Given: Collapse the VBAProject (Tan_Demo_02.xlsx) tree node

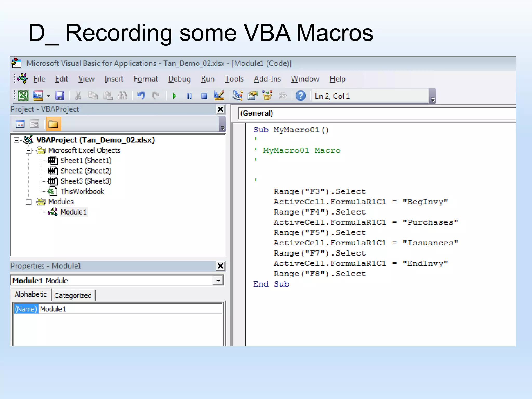Looking at the screenshot, I should click(x=16, y=140).
